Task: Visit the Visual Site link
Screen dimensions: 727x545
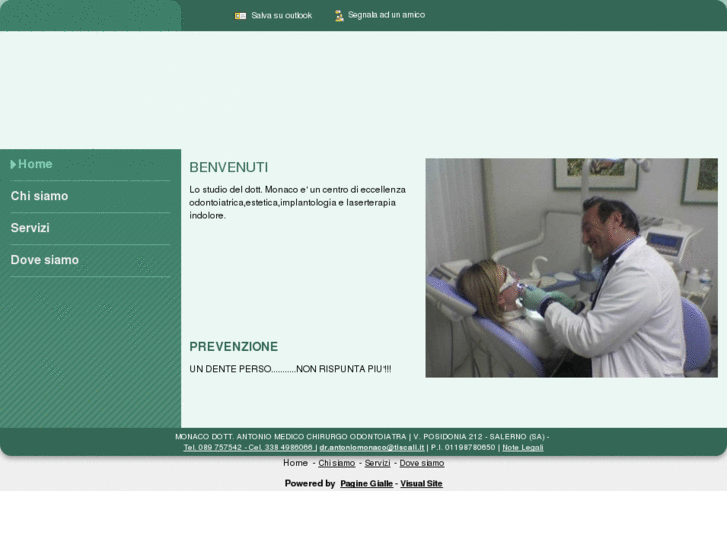Action: pyautogui.click(x=421, y=483)
